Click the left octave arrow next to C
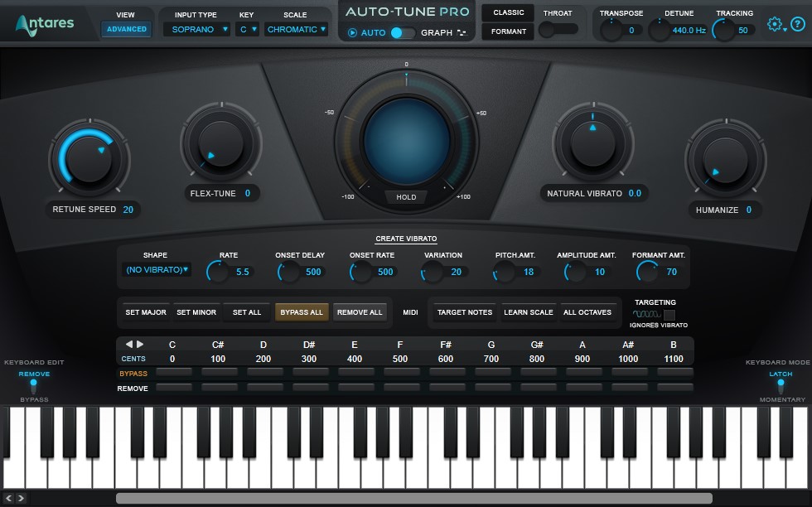Image resolution: width=812 pixels, height=507 pixels. click(x=129, y=344)
